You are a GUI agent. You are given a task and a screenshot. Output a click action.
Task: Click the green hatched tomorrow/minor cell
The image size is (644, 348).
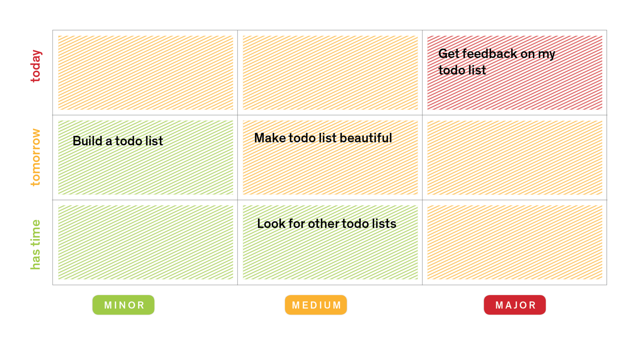[x=146, y=158]
